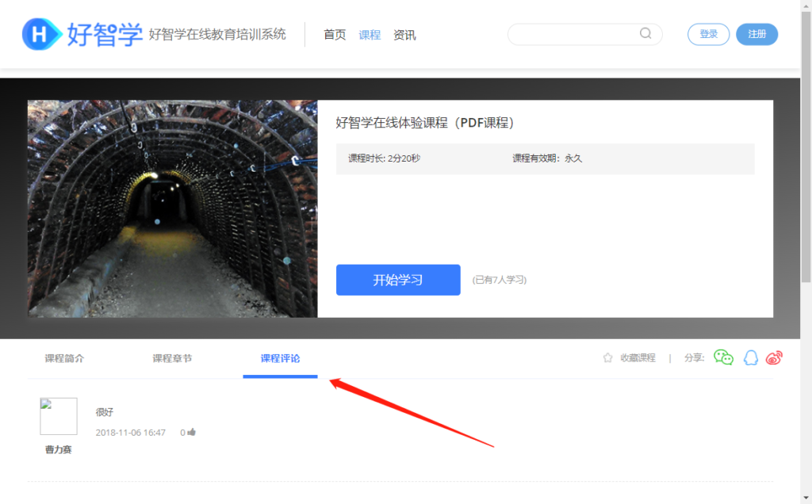Click course title 好智学在线体验课程（PDF课程）
The image size is (812, 504).
[425, 123]
